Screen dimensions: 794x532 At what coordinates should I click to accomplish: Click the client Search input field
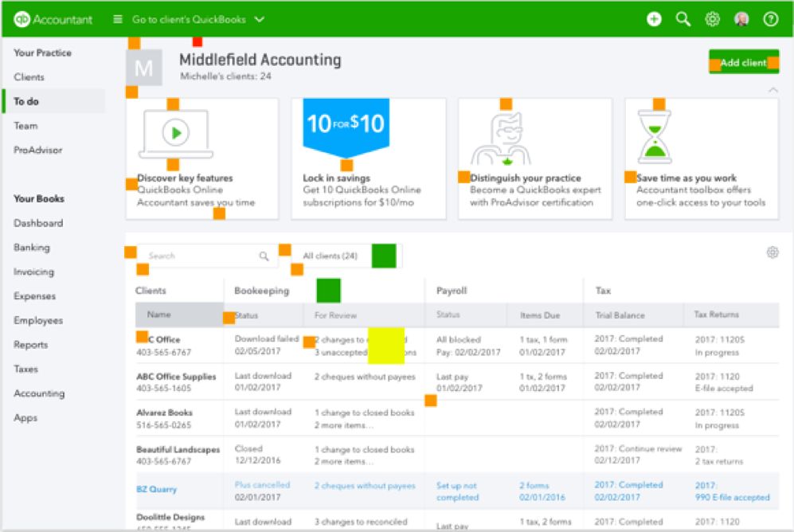(x=199, y=256)
